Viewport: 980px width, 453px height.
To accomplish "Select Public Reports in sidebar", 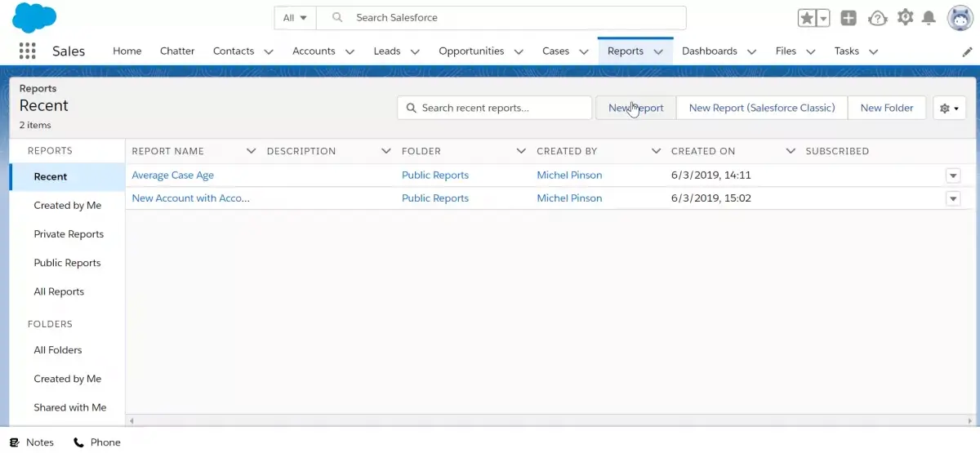I will [x=67, y=263].
